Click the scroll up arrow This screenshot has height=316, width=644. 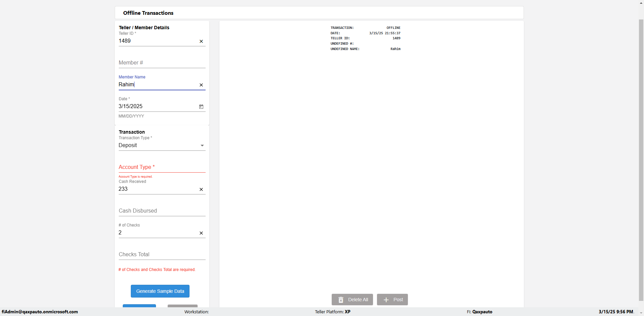tap(641, 3)
